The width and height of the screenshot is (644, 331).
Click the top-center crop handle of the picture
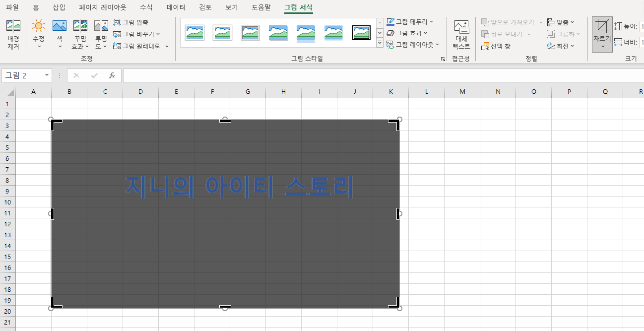(225, 120)
